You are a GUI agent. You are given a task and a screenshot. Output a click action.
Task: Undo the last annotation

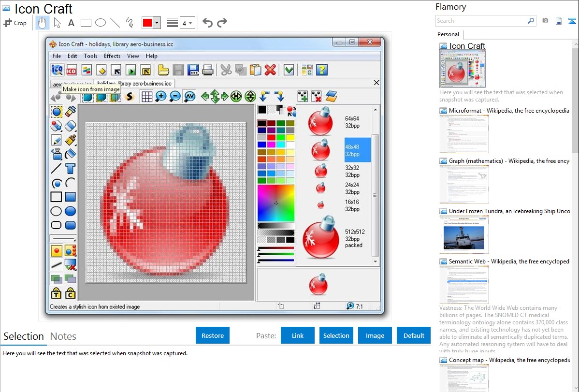tap(207, 23)
